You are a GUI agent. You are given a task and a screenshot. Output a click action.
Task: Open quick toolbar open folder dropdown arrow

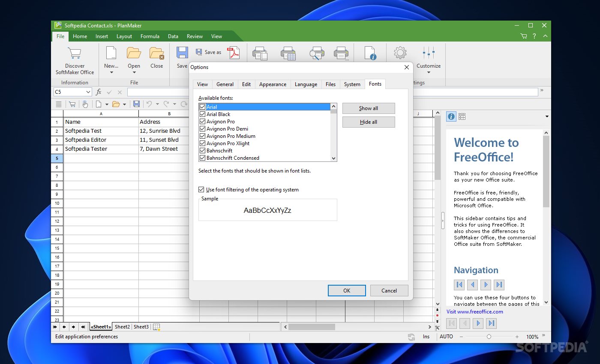point(125,104)
